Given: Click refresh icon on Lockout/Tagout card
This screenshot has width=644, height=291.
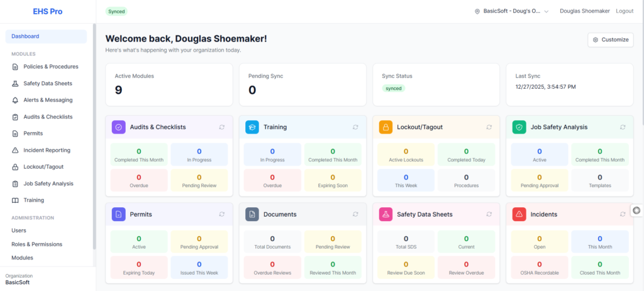Looking at the screenshot, I should tap(489, 127).
